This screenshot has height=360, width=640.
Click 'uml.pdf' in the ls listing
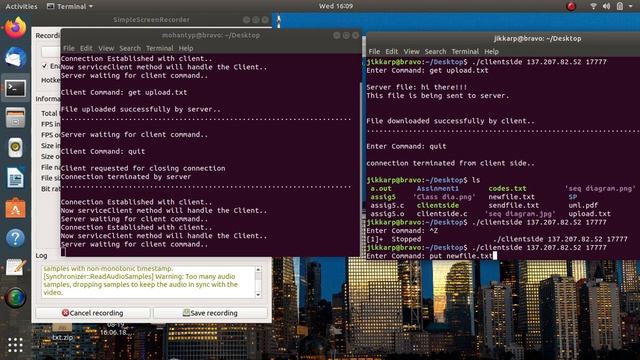583,205
